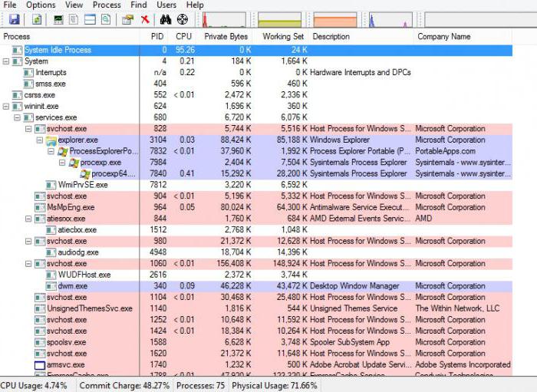
Task: Open the Users menu
Action: 166,5
